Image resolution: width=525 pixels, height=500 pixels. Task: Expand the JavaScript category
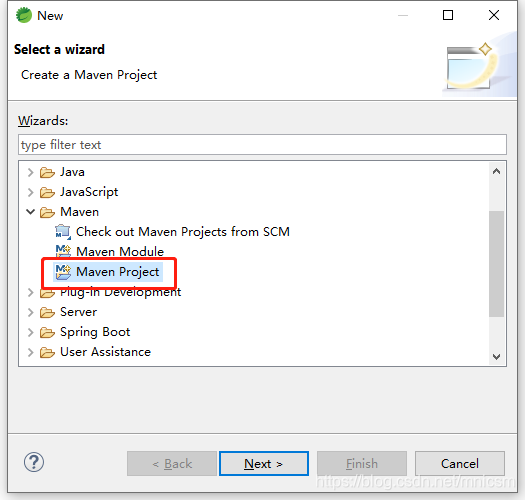[30, 193]
